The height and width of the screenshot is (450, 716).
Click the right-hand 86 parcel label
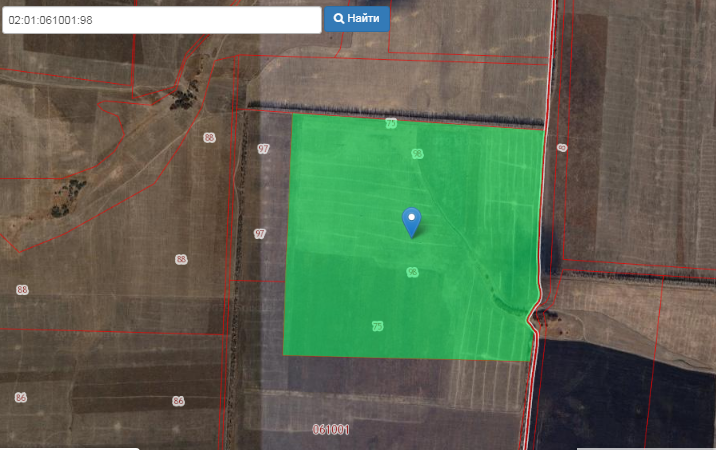[178, 401]
